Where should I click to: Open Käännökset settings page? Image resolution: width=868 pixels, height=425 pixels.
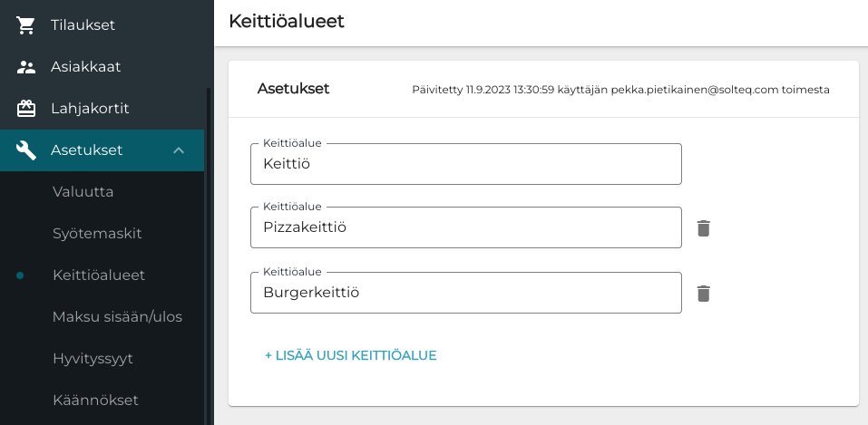pyautogui.click(x=95, y=400)
